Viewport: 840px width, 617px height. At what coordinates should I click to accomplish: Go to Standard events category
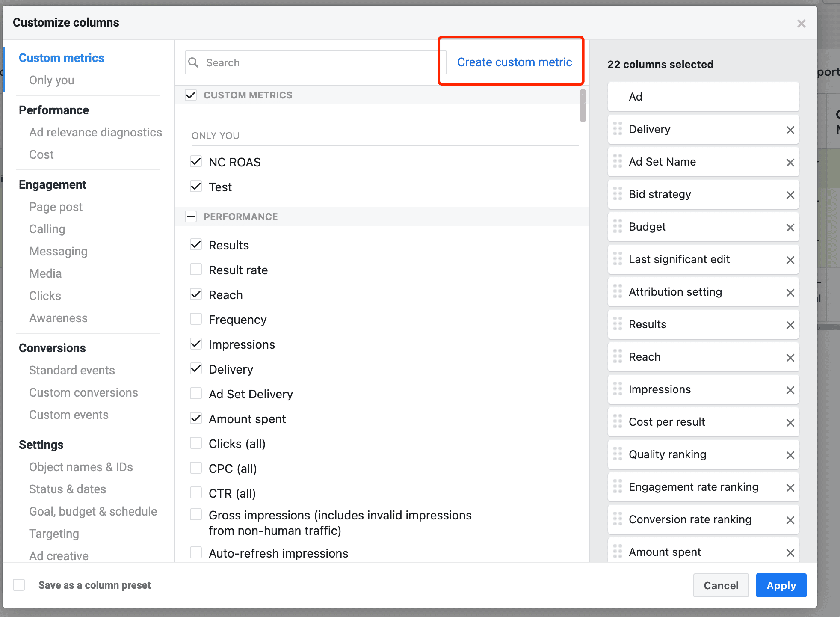(72, 370)
